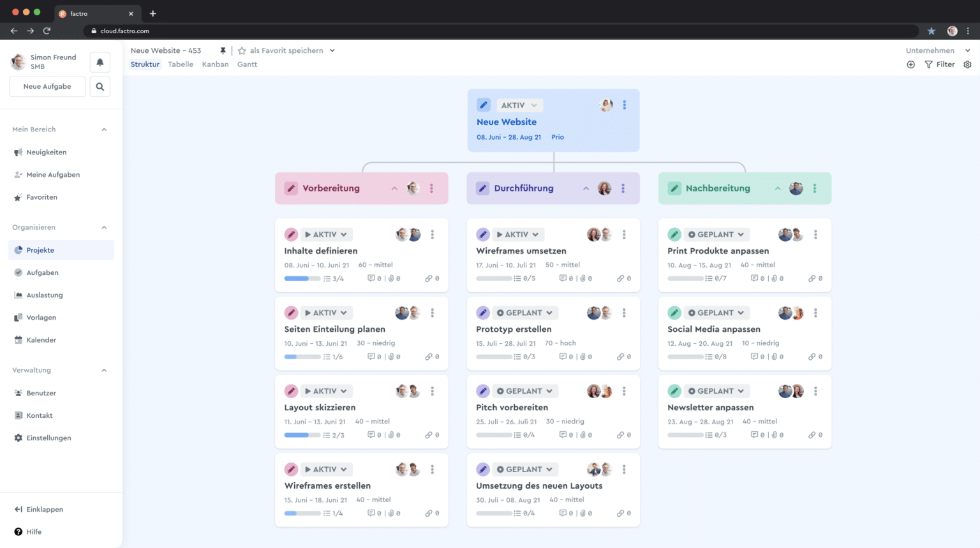
Task: Open search with the magnifier icon
Action: tap(100, 86)
